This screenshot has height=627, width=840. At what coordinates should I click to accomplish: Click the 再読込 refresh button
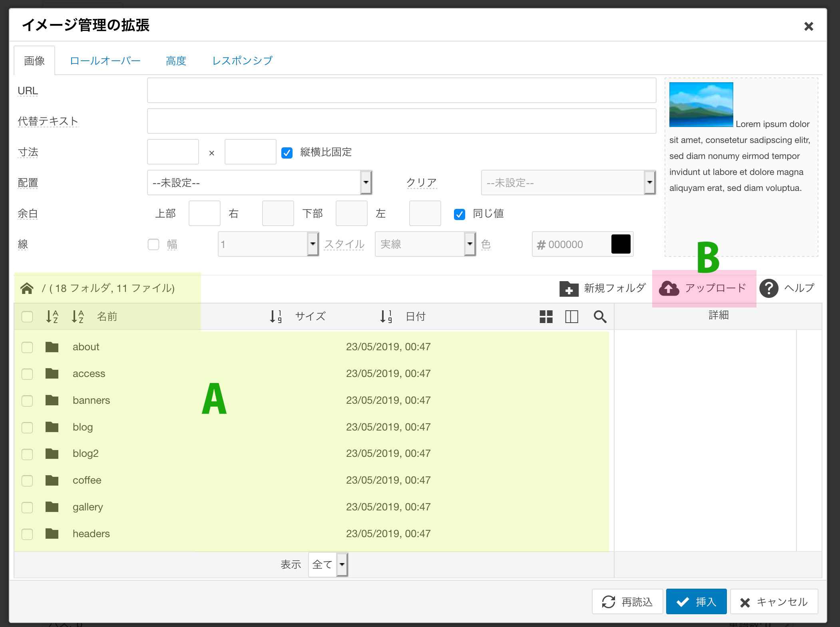click(627, 602)
